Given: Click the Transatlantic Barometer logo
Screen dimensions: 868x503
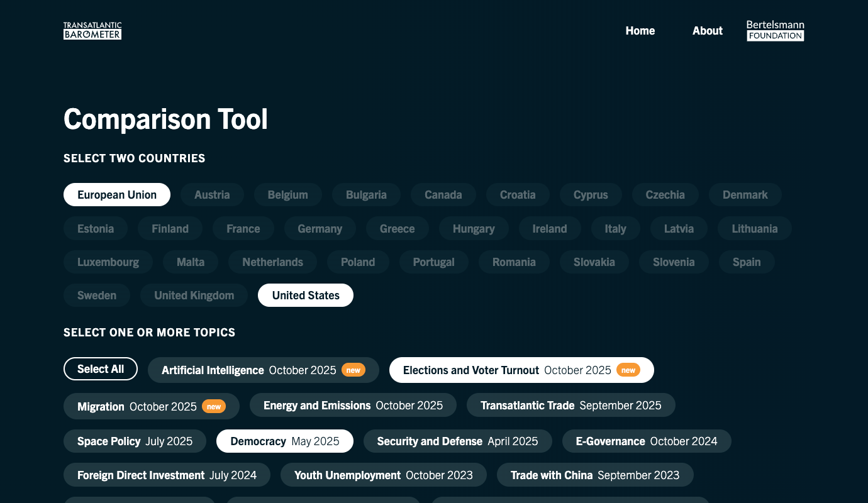Looking at the screenshot, I should [92, 31].
